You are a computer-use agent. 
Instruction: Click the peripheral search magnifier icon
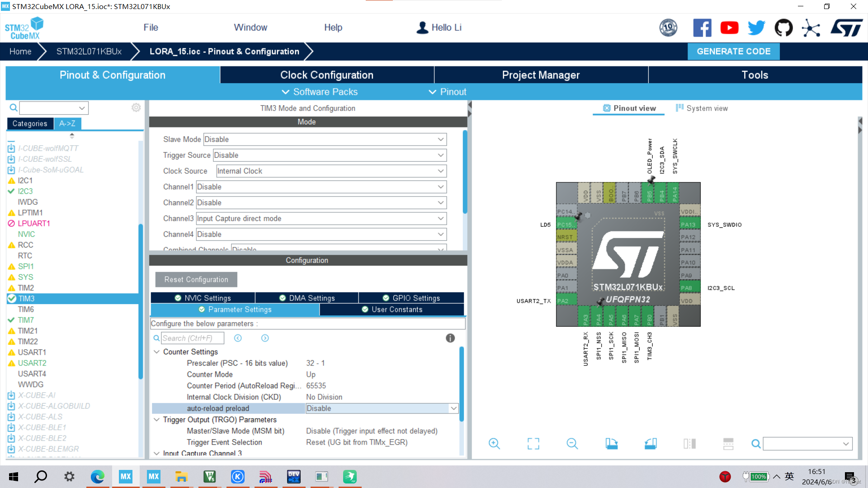click(x=14, y=108)
